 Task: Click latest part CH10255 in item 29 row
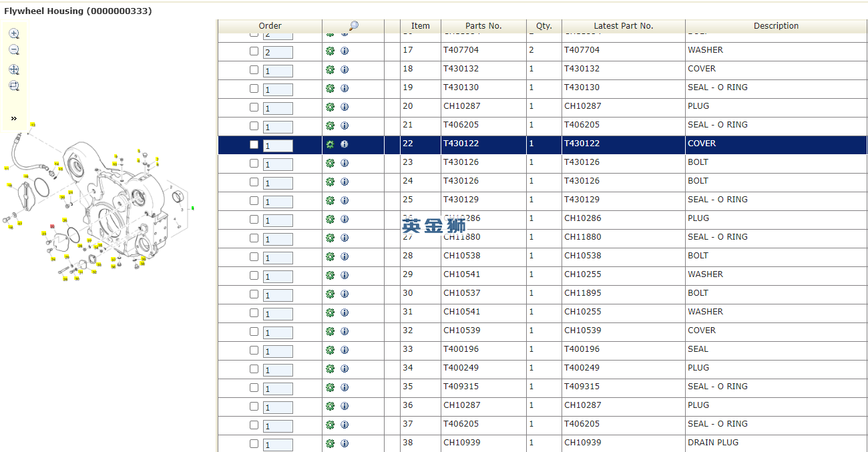(x=582, y=274)
